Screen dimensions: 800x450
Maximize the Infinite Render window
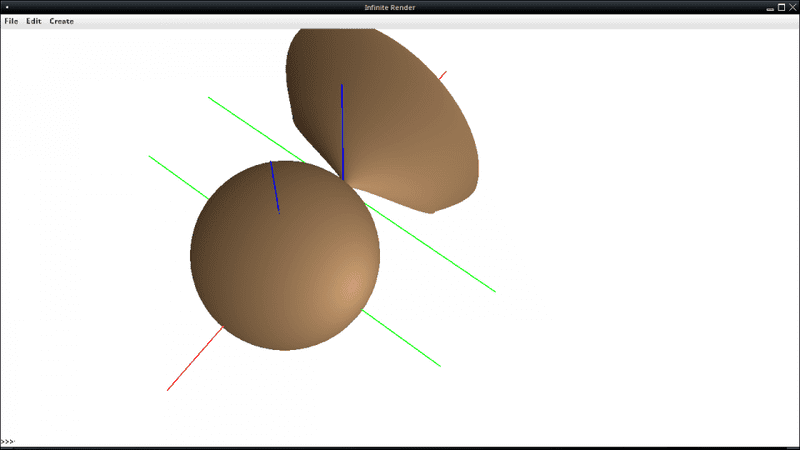[781, 8]
